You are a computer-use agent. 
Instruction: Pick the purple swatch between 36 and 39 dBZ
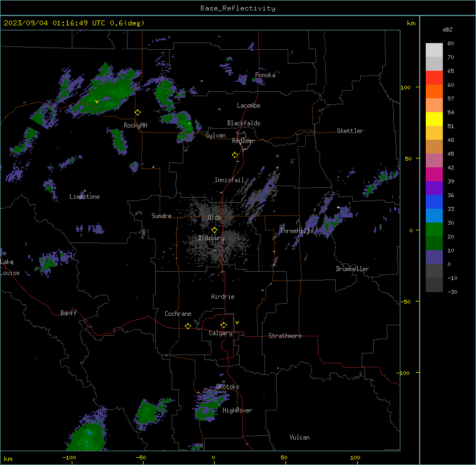point(434,188)
